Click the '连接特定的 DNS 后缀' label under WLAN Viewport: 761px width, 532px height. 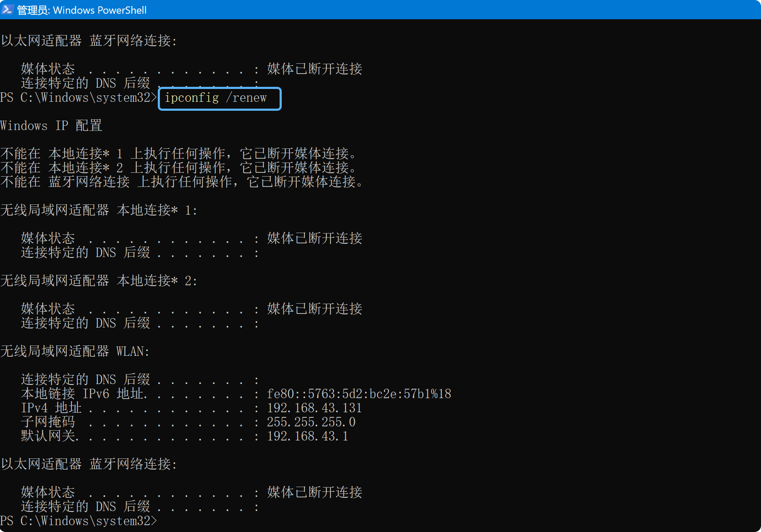[x=86, y=379]
